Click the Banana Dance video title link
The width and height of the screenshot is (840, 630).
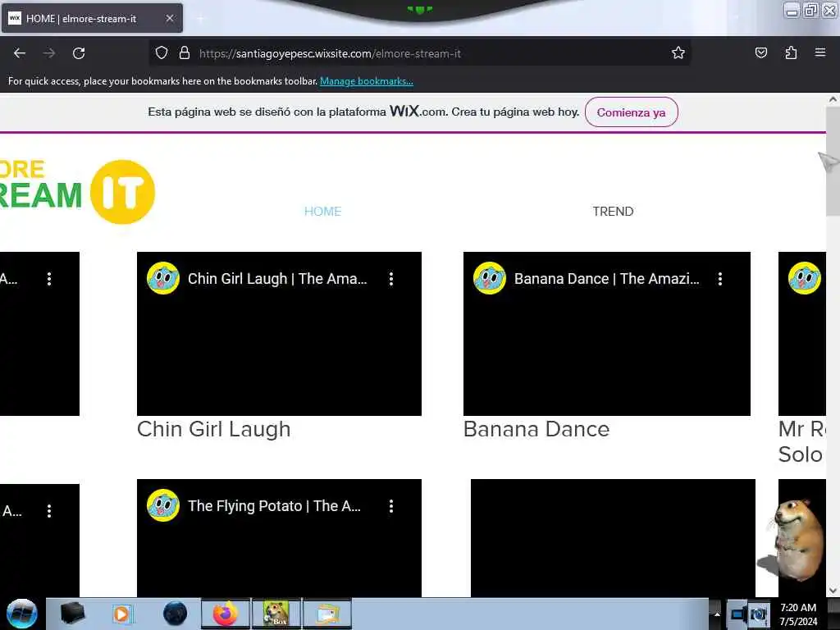tap(607, 279)
